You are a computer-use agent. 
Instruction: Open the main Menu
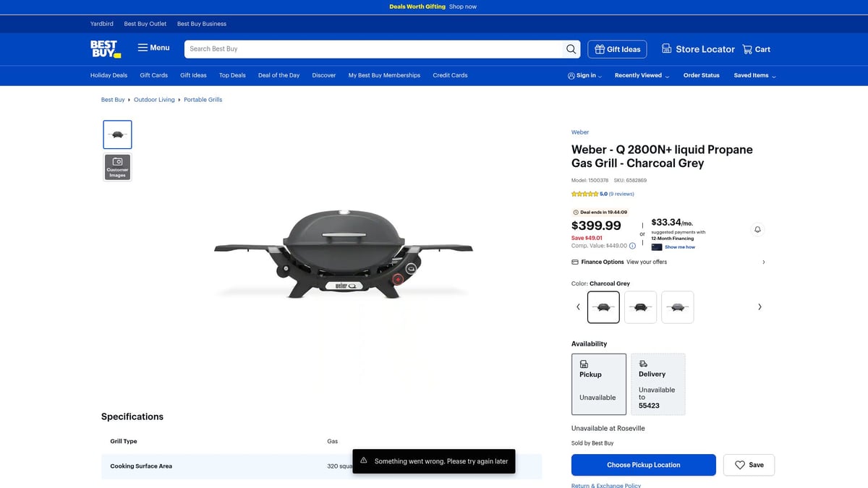(154, 48)
